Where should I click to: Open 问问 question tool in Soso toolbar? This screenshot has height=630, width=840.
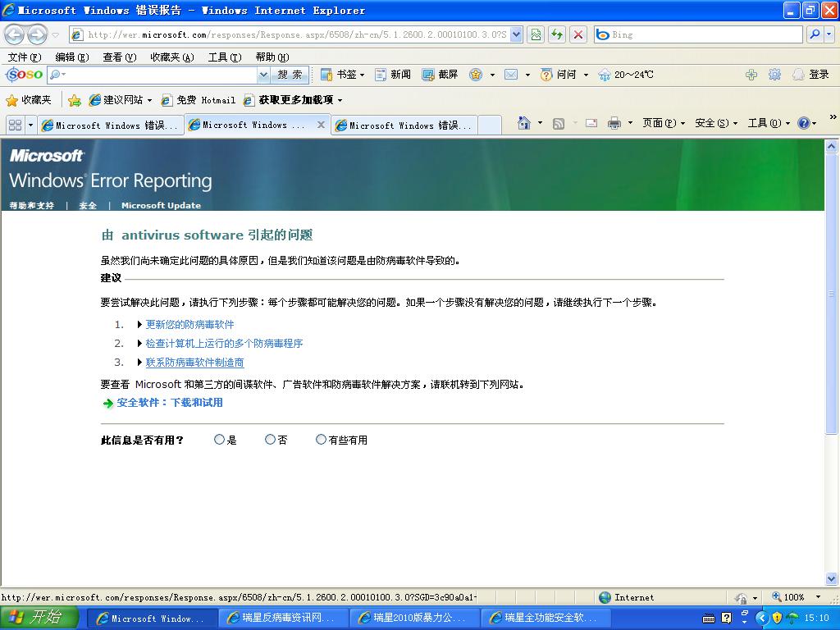tap(559, 75)
